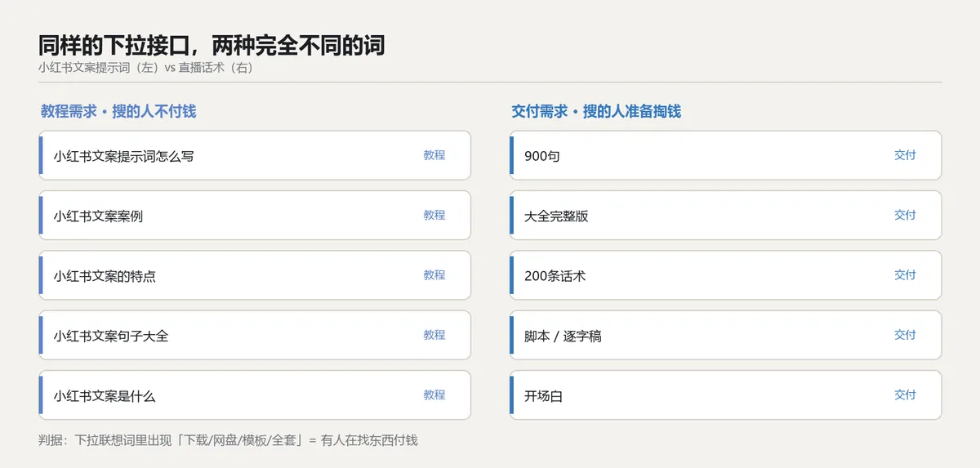The width and height of the screenshot is (980, 468).
Task: Select the card 900句
Action: (725, 155)
